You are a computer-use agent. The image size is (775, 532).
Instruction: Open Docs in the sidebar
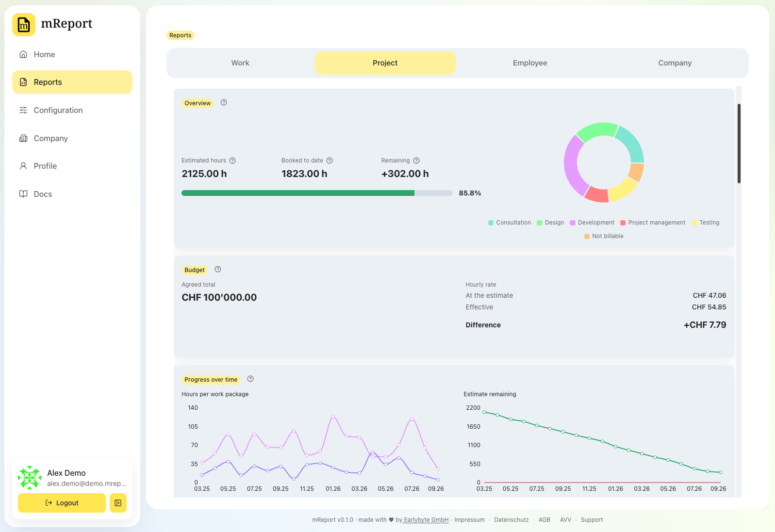click(x=72, y=194)
